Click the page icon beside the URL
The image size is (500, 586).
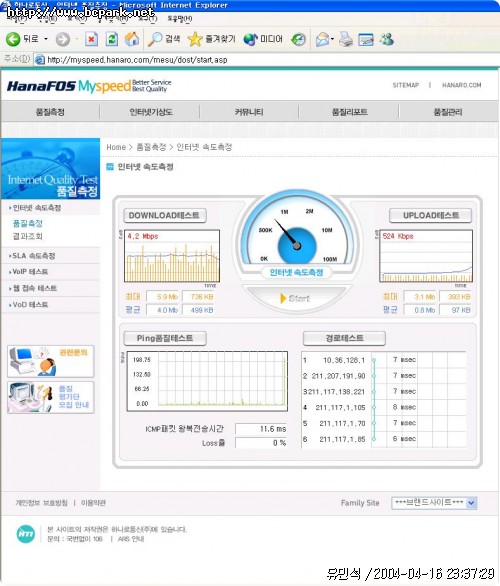point(40,60)
